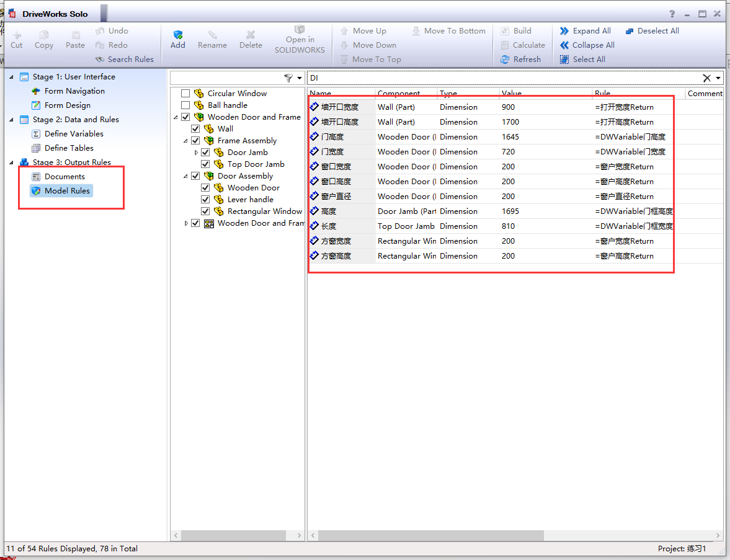Collapse Stage 1: User Interface
The width and height of the screenshot is (730, 560).
click(x=11, y=77)
